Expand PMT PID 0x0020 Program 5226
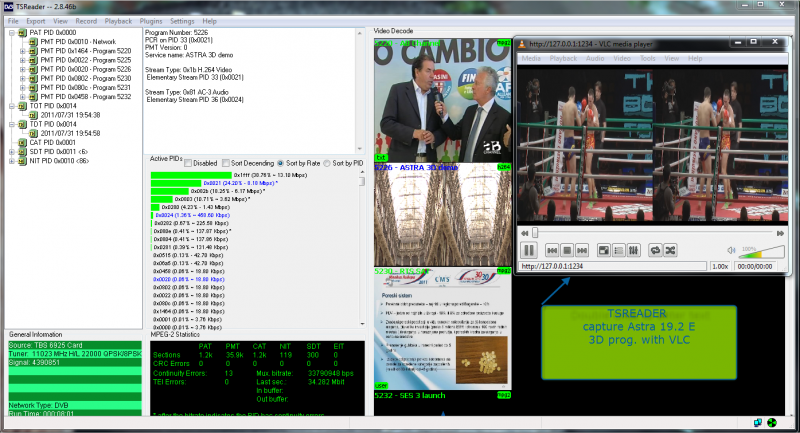This screenshot has width=800, height=433. tap(22, 69)
